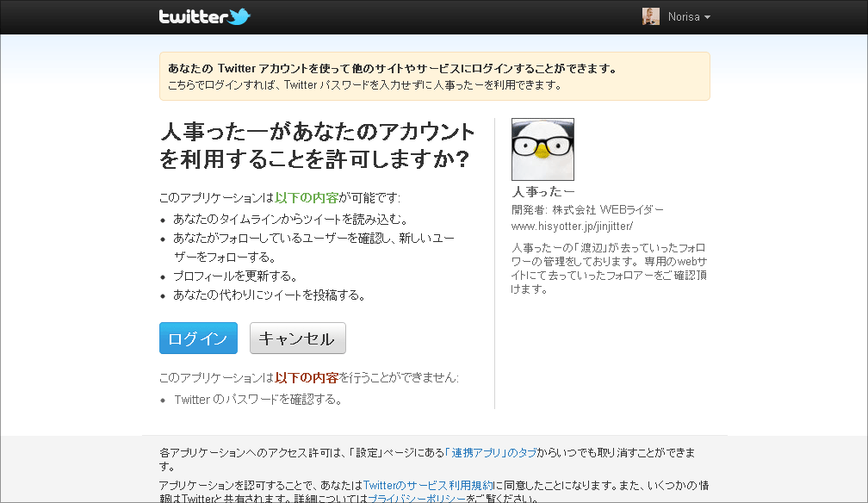Click the blue ログイン button

(198, 338)
